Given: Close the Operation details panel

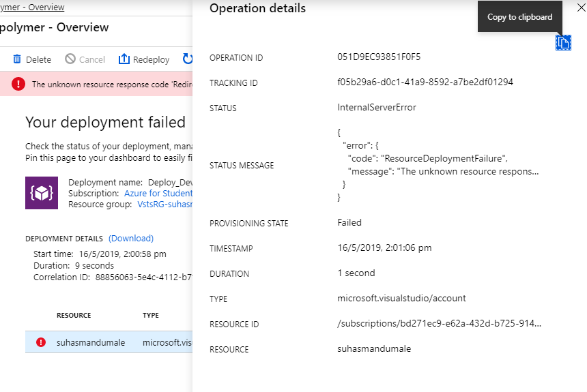Looking at the screenshot, I should (x=582, y=7).
